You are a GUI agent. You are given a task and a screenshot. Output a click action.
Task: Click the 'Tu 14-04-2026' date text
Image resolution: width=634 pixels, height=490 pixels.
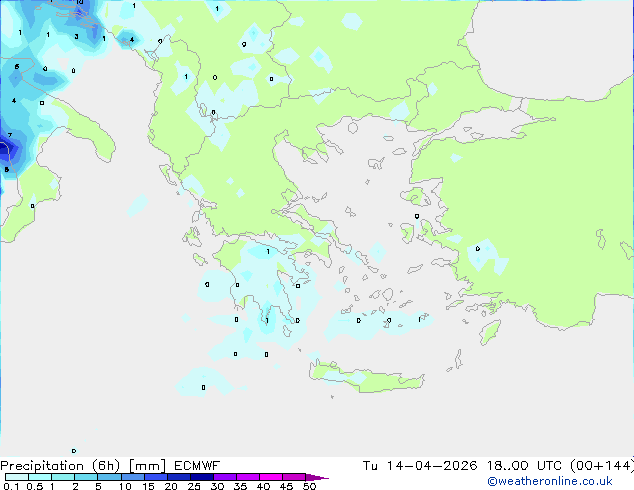point(420,466)
